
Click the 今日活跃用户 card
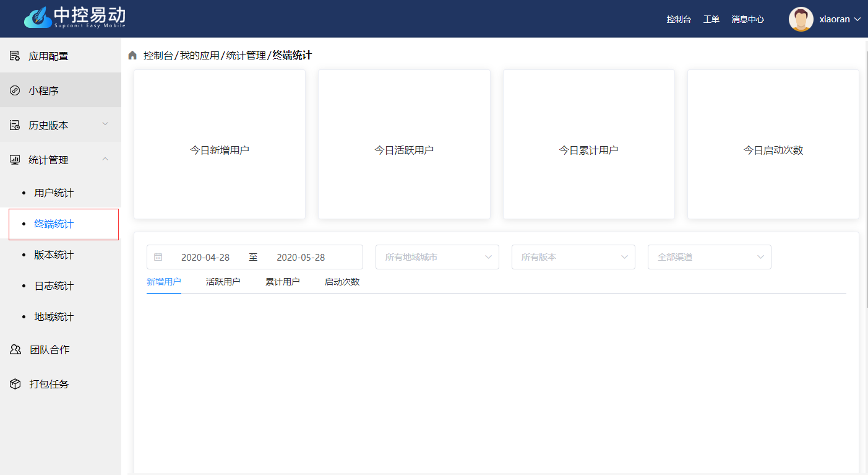tap(404, 144)
